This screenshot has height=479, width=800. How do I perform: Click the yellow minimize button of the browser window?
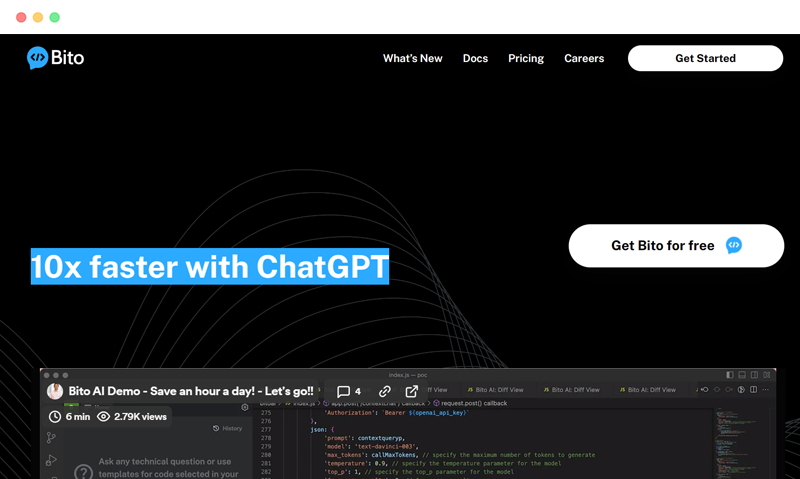click(38, 17)
